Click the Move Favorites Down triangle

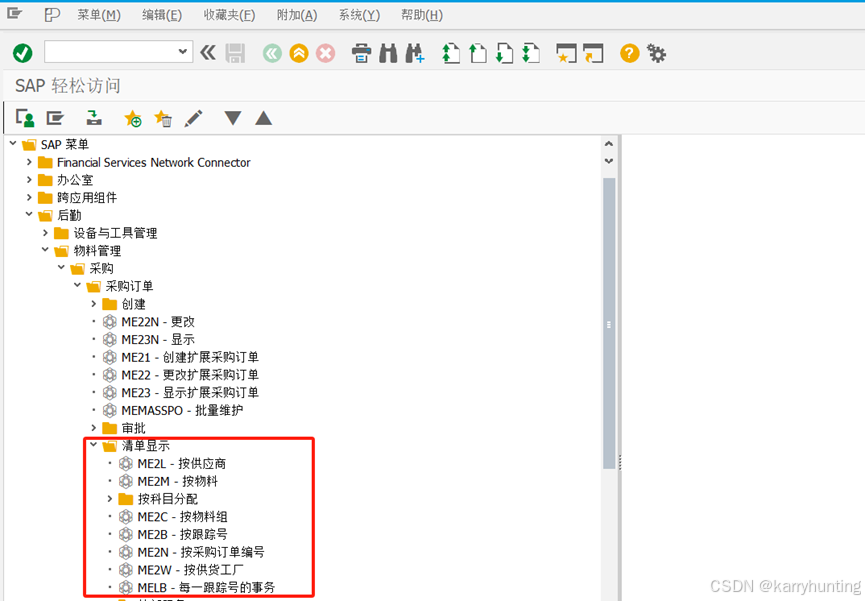233,118
